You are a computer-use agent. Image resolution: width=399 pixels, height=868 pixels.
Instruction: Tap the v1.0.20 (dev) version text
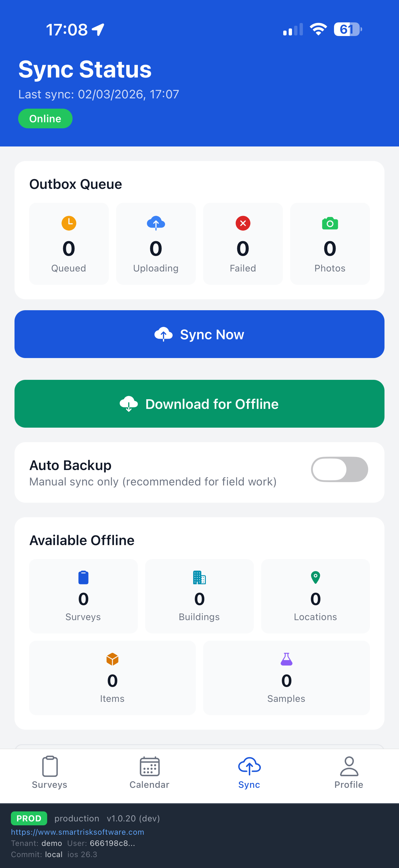point(133,818)
